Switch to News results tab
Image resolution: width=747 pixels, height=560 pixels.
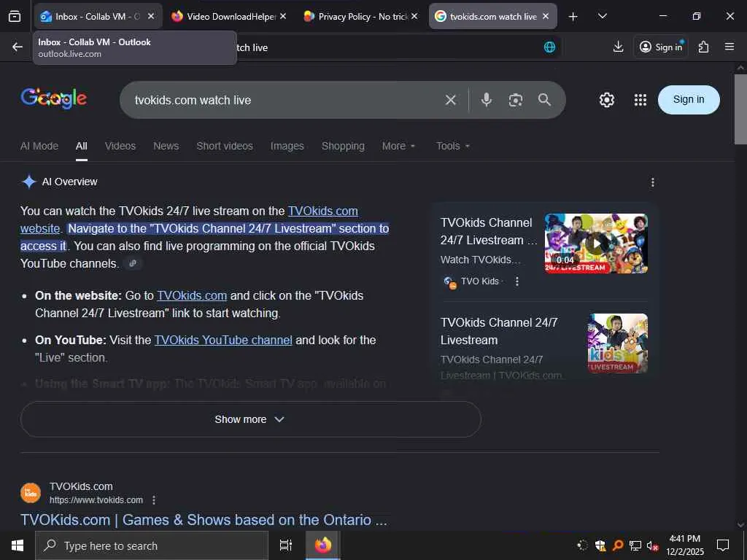click(166, 146)
